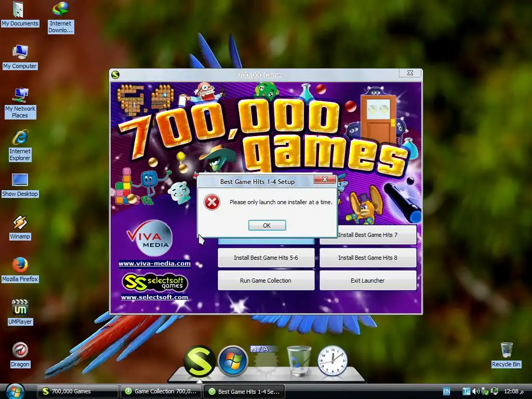This screenshot has width=532, height=399.
Task: Click the green S icon in dock
Action: coord(199,362)
